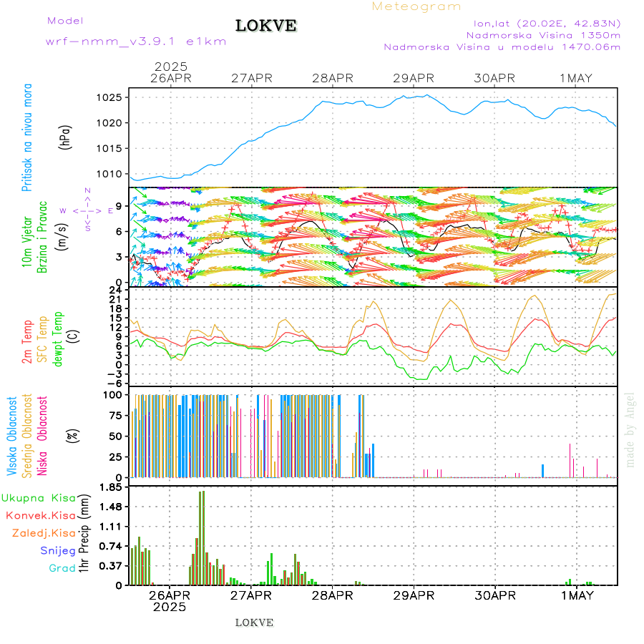Click the "Pritisak na nivou mora" axis title

tap(26, 137)
